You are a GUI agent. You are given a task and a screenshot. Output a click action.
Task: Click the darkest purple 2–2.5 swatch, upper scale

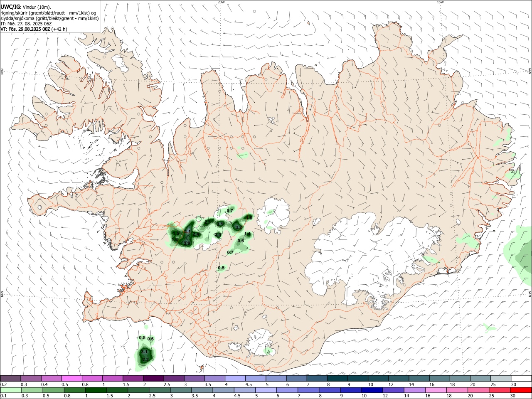coord(153,378)
